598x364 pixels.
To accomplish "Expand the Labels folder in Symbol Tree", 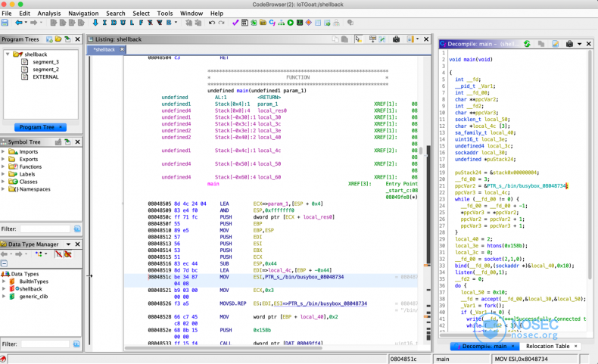I will click(x=4, y=174).
